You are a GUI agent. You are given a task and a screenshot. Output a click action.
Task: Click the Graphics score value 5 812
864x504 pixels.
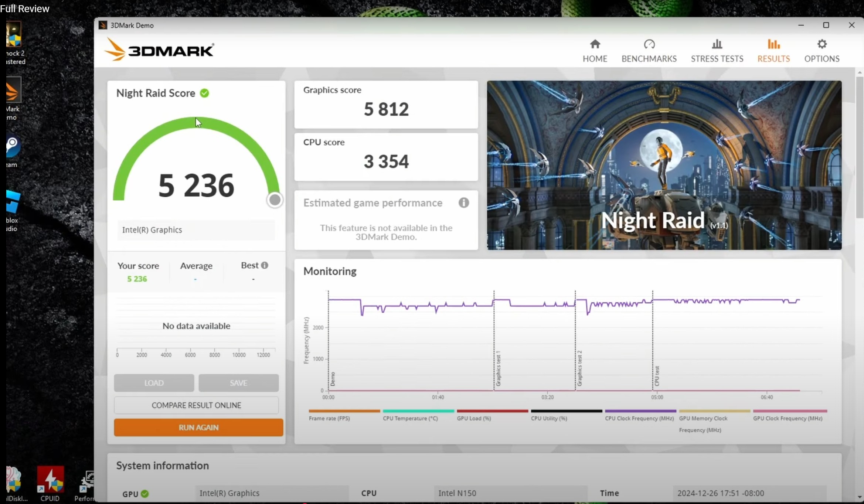point(386,109)
